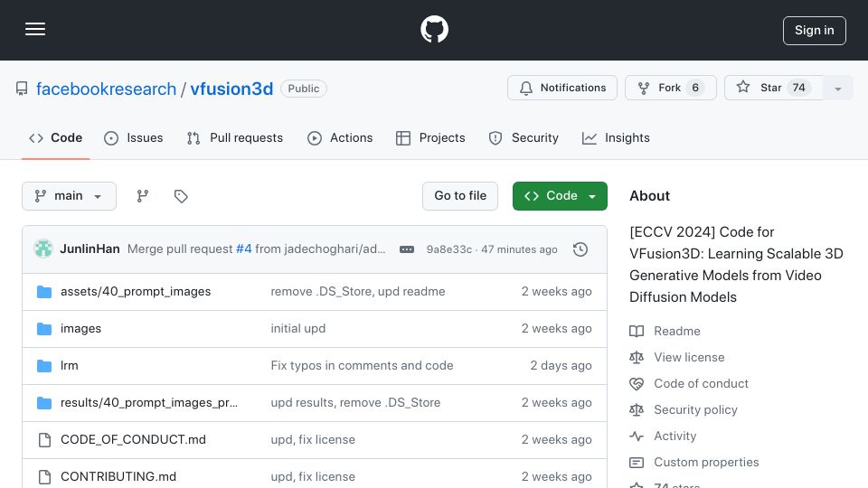Image resolution: width=868 pixels, height=488 pixels.
Task: Open the Security tab
Action: [x=524, y=137]
